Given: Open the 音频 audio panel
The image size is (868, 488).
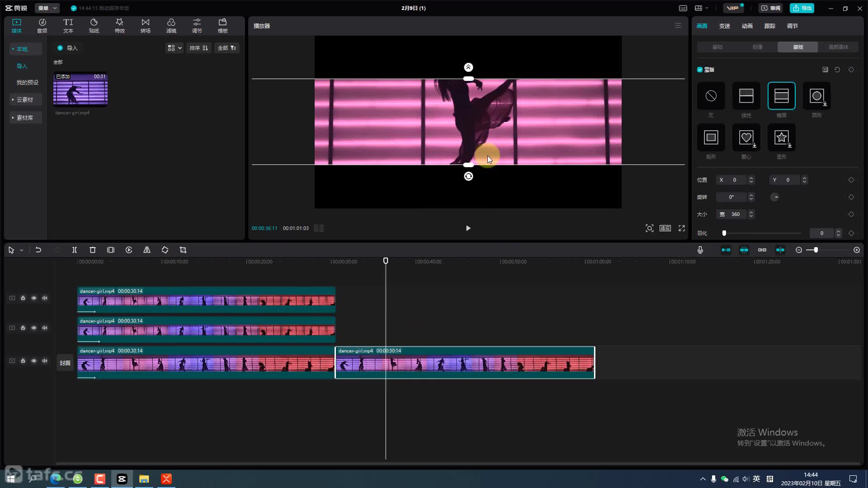Looking at the screenshot, I should (42, 26).
